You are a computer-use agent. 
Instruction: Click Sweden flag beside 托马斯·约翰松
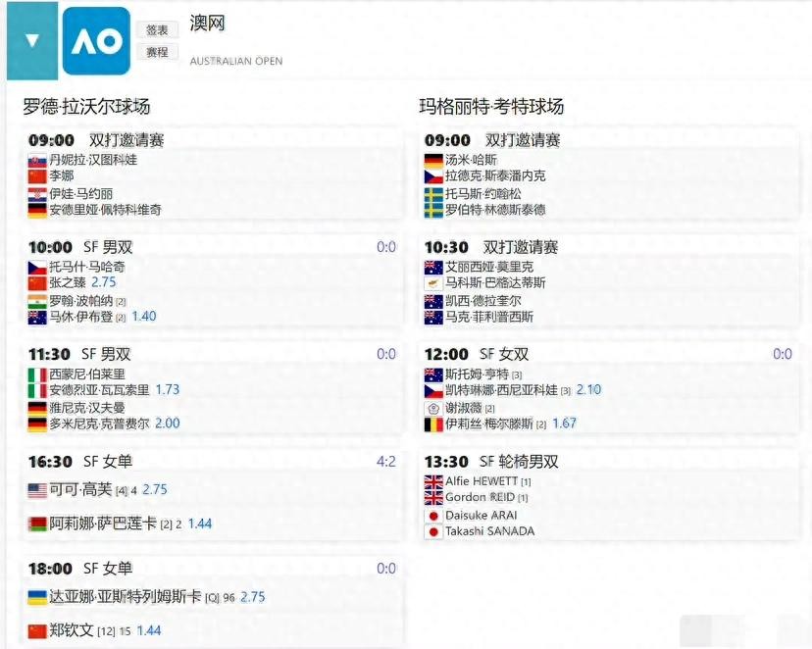(x=433, y=193)
